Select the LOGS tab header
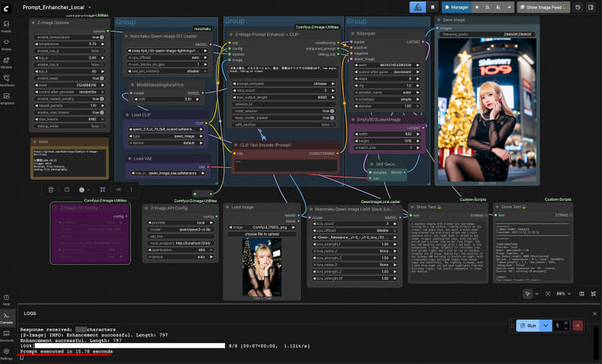The image size is (602, 364). pyautogui.click(x=30, y=314)
